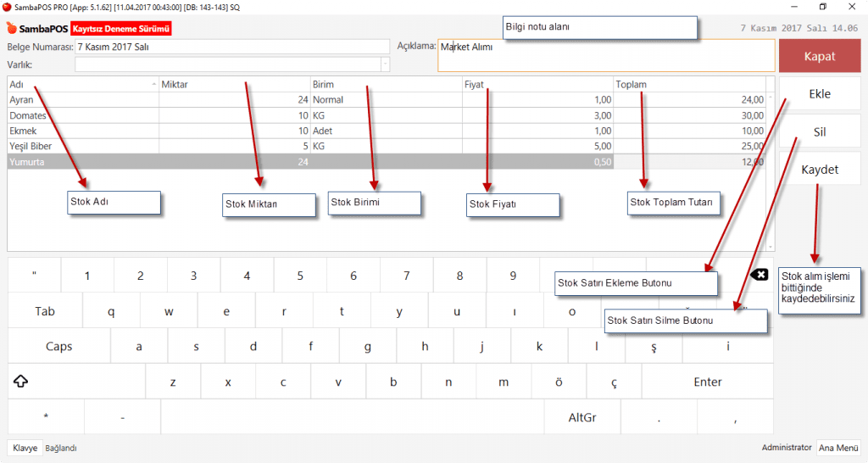
Task: Click the Kapat red button
Action: (x=819, y=56)
